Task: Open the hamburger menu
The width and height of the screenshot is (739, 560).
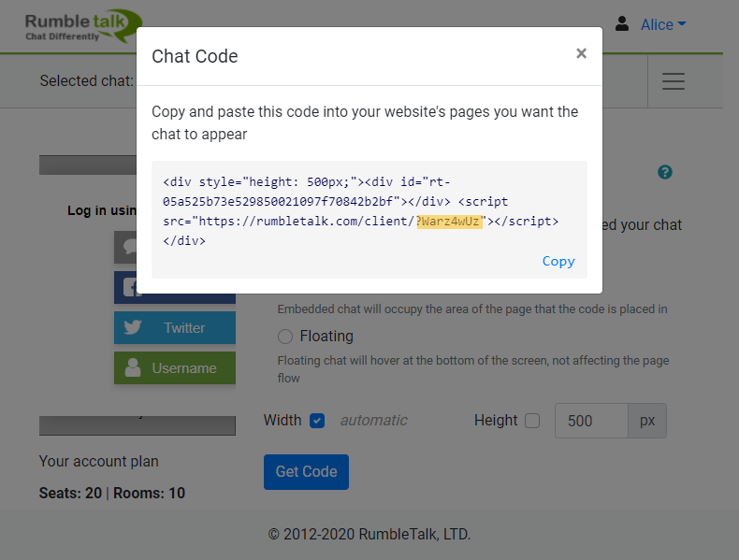Action: (674, 81)
